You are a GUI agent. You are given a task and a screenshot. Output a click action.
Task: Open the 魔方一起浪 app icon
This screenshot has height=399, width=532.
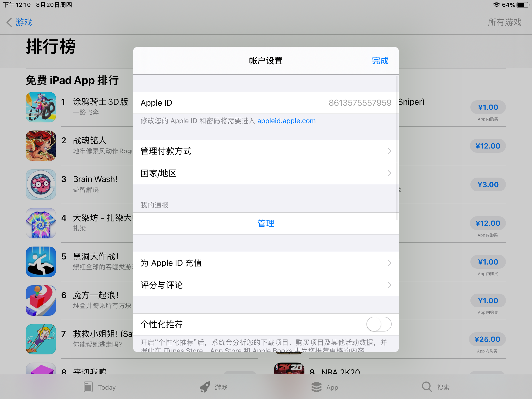coord(41,300)
